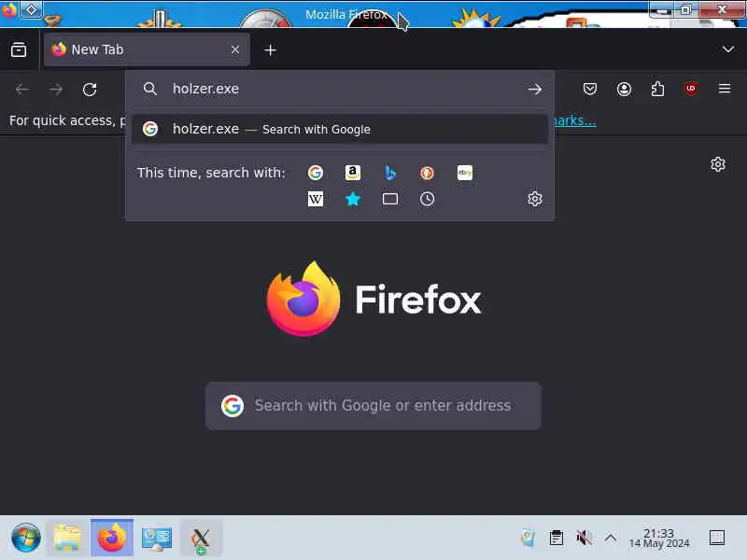The image size is (747, 560).
Task: Open the uBlock Origin extension popup
Action: point(691,89)
